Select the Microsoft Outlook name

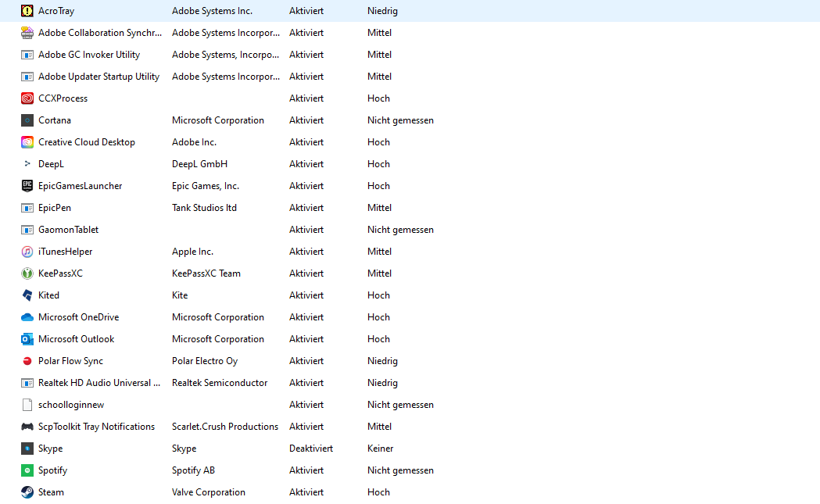pos(76,339)
